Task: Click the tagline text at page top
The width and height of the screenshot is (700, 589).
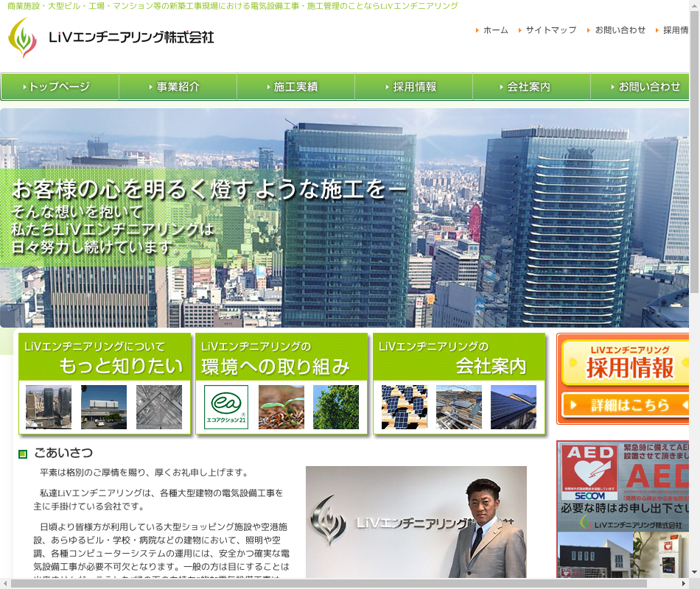Action: [233, 6]
